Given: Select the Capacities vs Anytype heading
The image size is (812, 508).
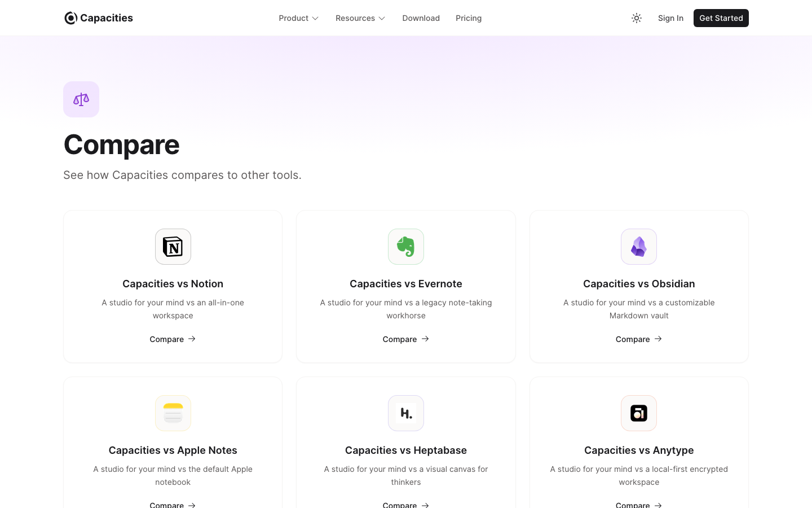Looking at the screenshot, I should [639, 450].
